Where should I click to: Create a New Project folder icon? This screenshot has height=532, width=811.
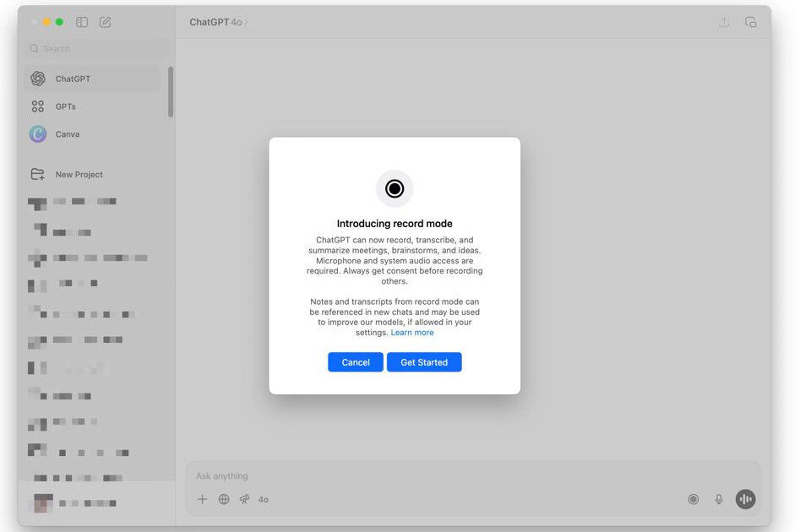coord(38,174)
